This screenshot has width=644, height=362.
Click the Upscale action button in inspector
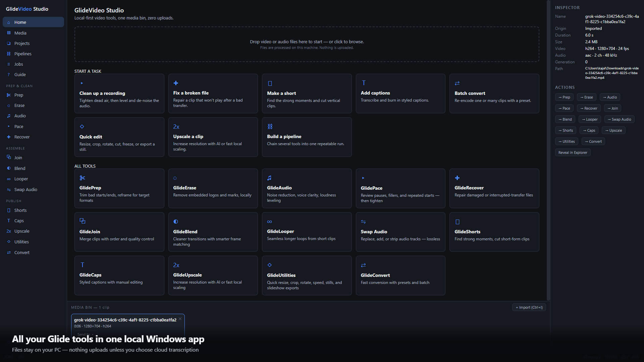coord(613,130)
